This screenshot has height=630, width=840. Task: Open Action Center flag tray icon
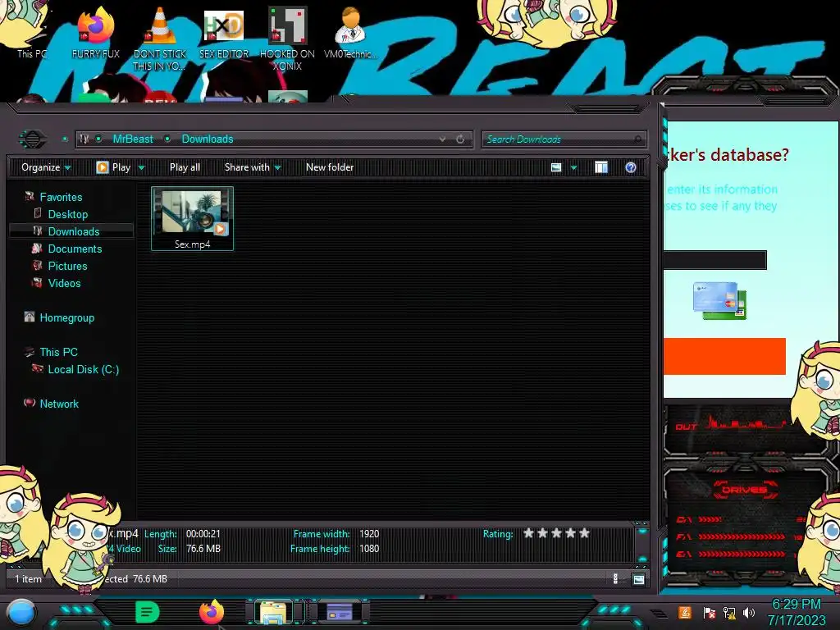[x=709, y=613]
